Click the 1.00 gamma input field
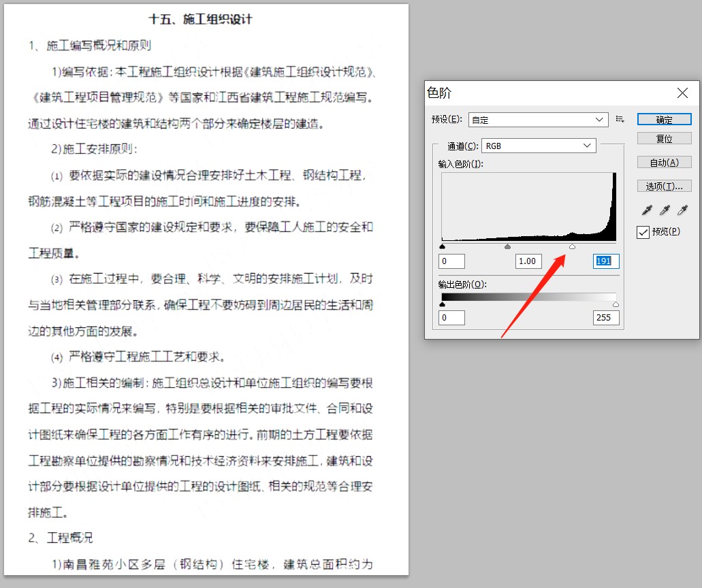702x588 pixels. [528, 261]
